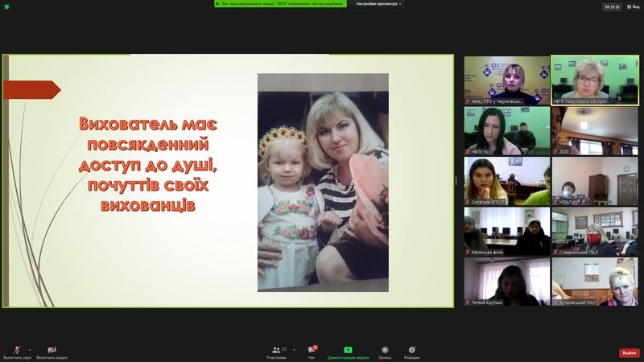Turn on camera via Включить видео
The width and height of the screenshot is (644, 362).
(51, 351)
